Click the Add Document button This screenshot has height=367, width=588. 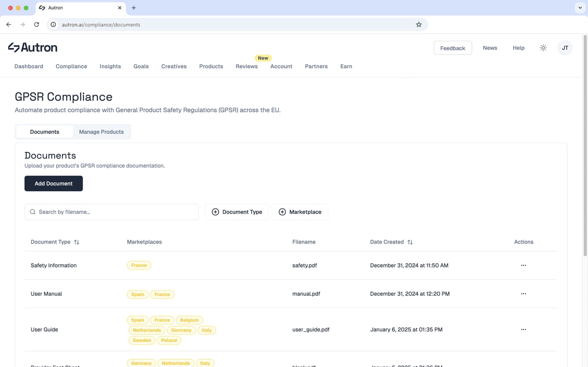pyautogui.click(x=53, y=183)
